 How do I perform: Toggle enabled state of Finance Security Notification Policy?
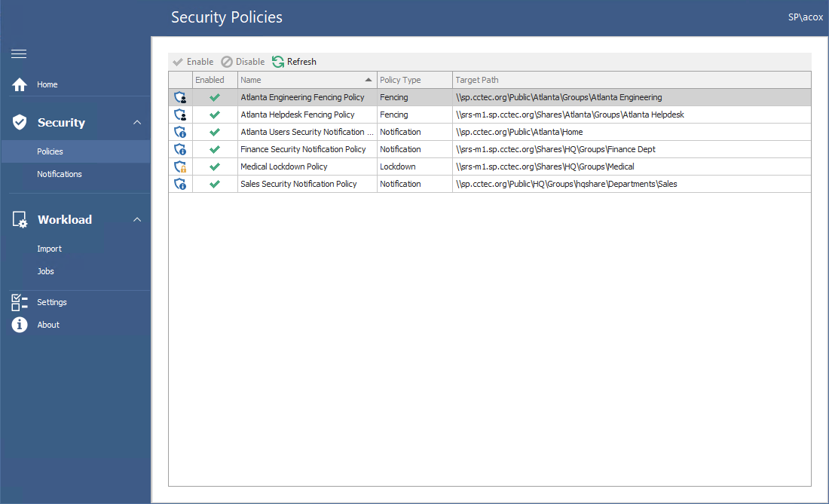click(215, 149)
